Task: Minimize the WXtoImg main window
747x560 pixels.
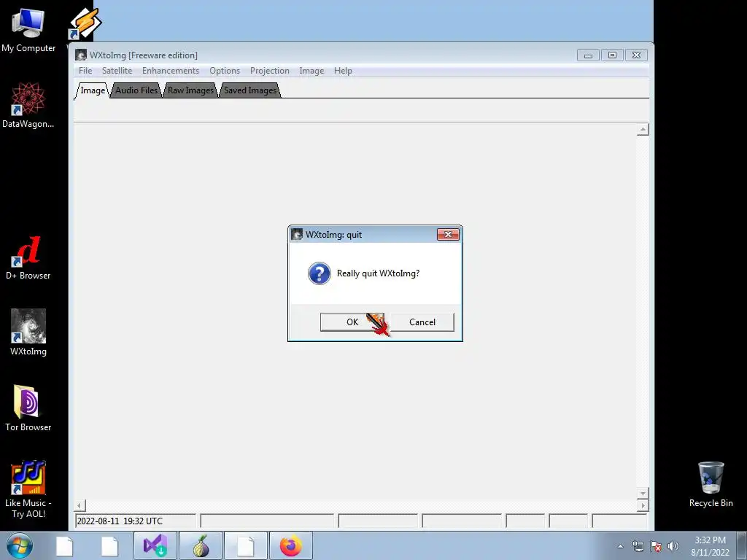Action: pos(588,55)
